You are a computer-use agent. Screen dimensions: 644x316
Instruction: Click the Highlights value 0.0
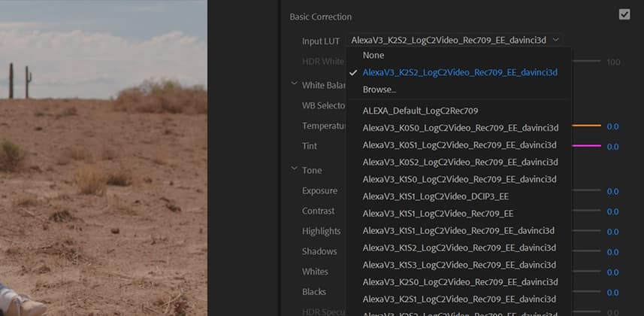tap(612, 232)
